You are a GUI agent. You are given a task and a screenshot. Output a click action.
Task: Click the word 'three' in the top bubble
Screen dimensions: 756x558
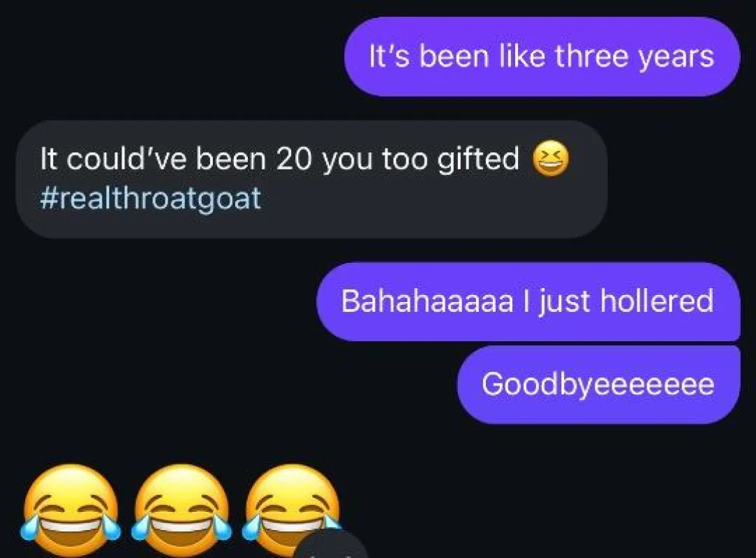(x=591, y=56)
